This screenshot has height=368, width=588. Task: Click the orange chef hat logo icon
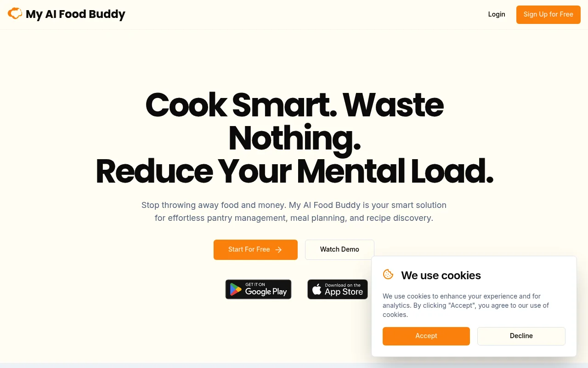coord(15,14)
